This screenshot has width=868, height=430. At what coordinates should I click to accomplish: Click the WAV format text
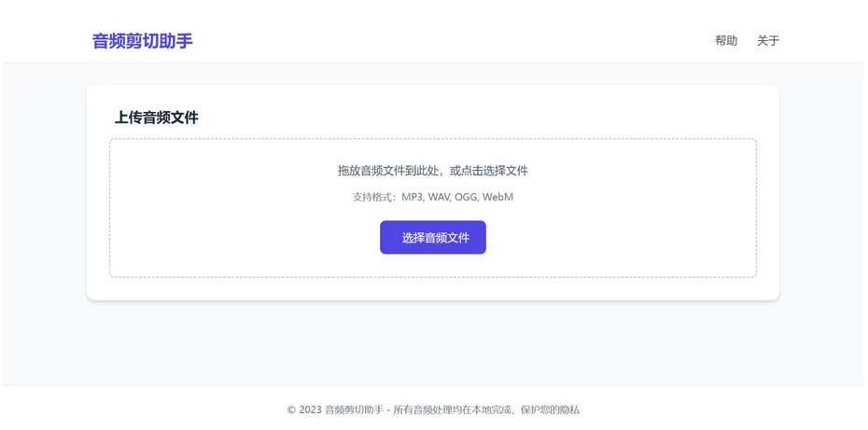(439, 197)
